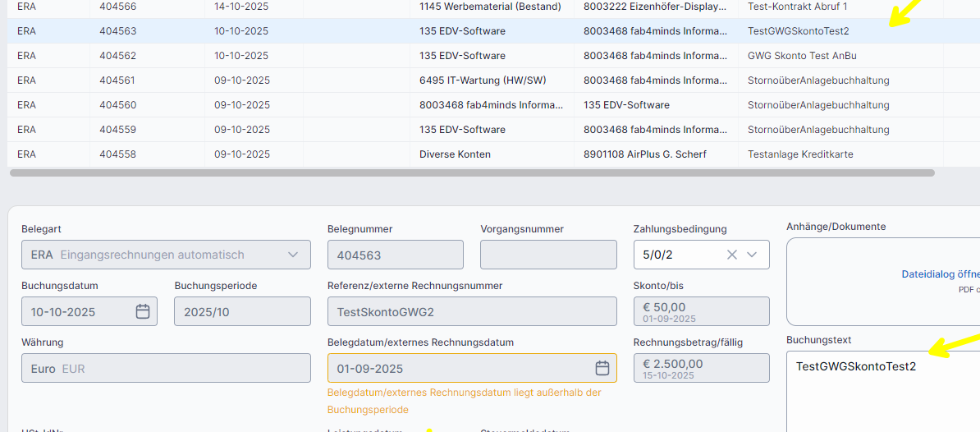The image size is (980, 432).
Task: Click the empty Vorgangsnummer field
Action: point(547,255)
